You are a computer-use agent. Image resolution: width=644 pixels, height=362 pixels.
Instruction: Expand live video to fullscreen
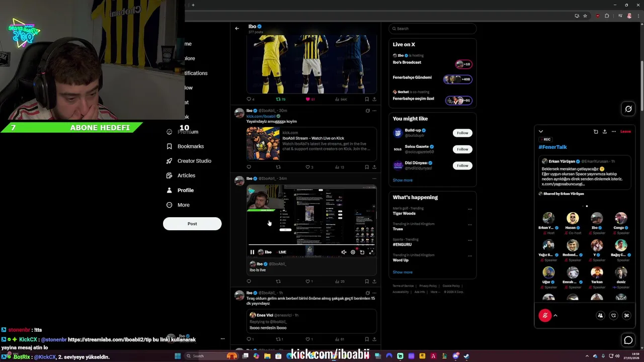(371, 252)
